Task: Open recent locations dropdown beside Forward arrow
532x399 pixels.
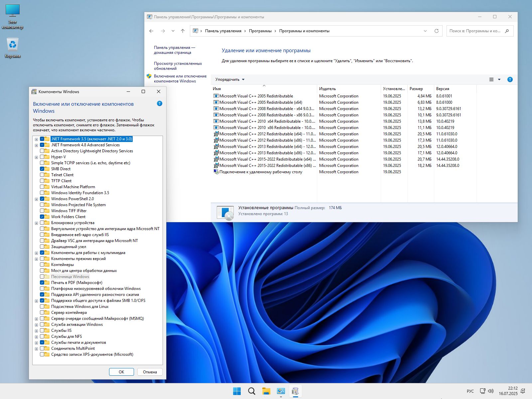Action: (173, 31)
